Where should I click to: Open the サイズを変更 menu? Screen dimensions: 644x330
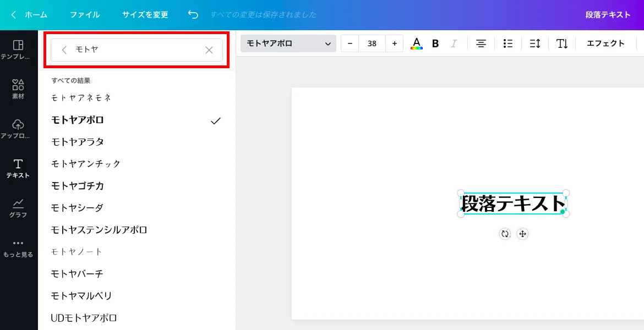point(145,15)
